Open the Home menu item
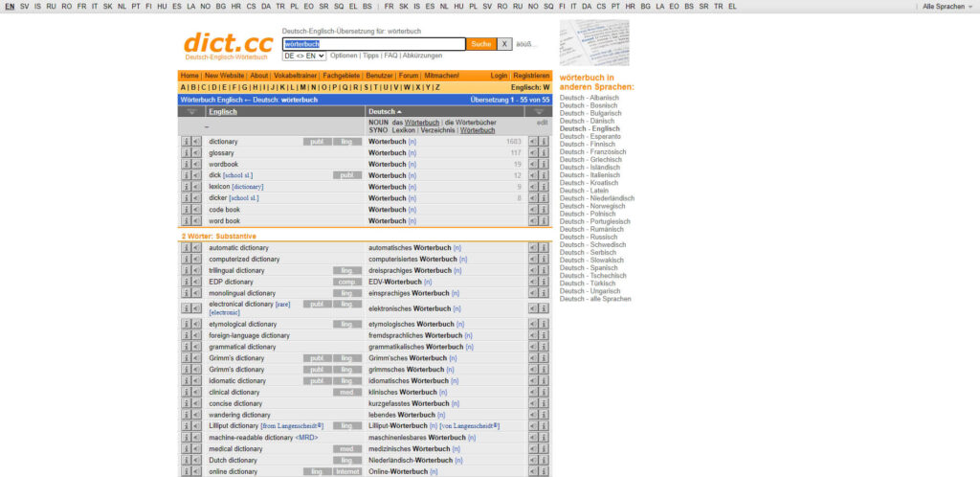The width and height of the screenshot is (980, 477). pyautogui.click(x=189, y=76)
